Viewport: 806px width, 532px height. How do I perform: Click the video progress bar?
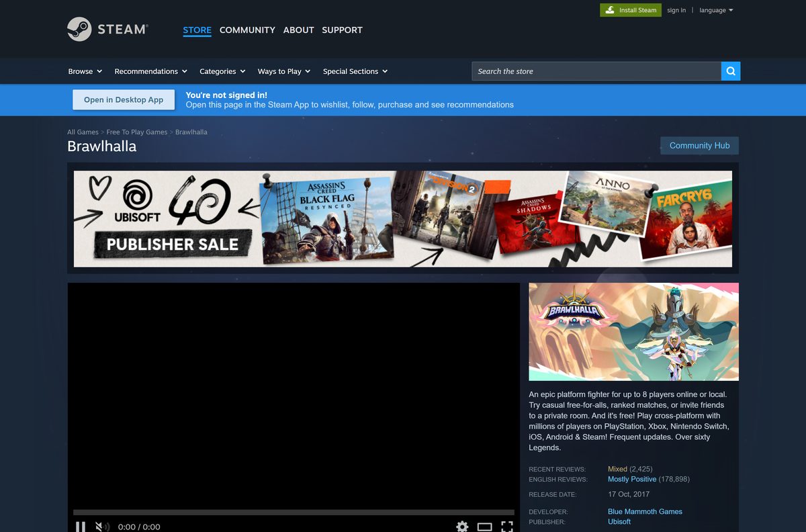coord(294,513)
